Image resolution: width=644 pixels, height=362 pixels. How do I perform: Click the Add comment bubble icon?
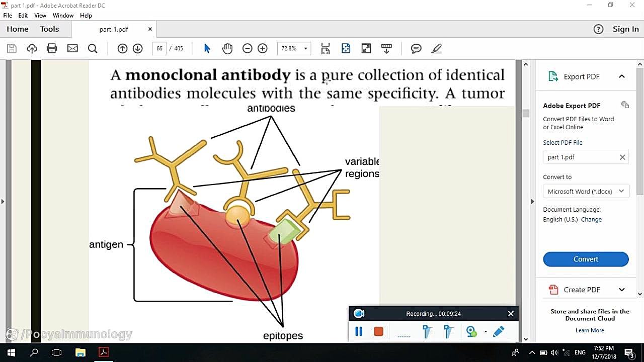[416, 48]
